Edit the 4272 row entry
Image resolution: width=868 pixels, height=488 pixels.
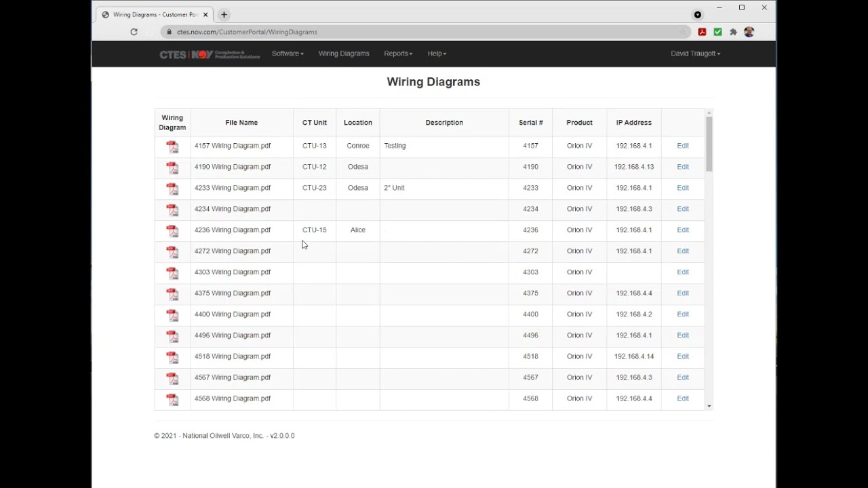pyautogui.click(x=683, y=251)
